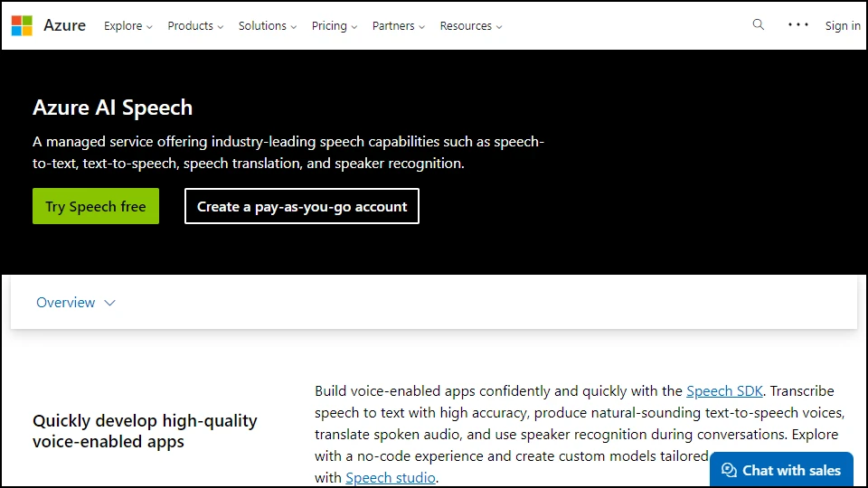The image size is (868, 488).
Task: Open the Speech SDK link
Action: [x=724, y=391]
